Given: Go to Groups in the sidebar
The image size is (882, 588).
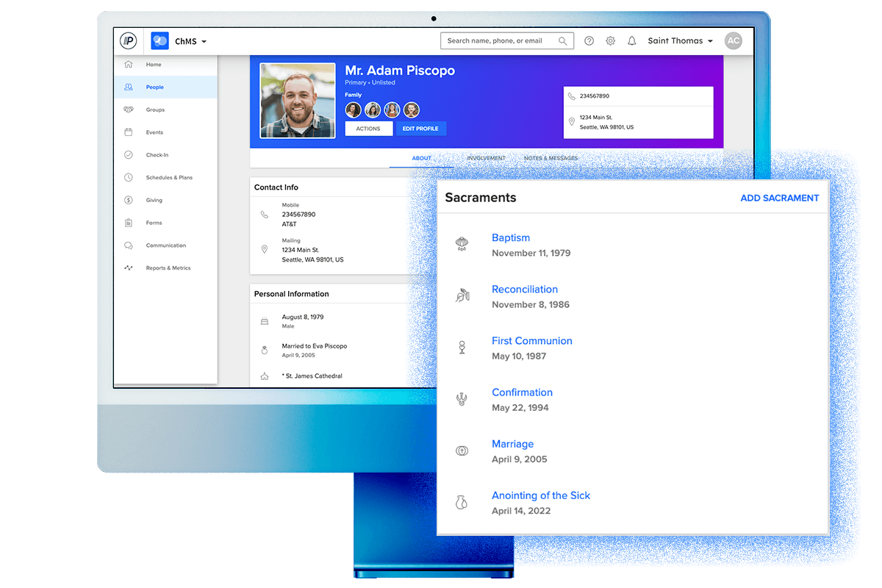Looking at the screenshot, I should [x=155, y=110].
